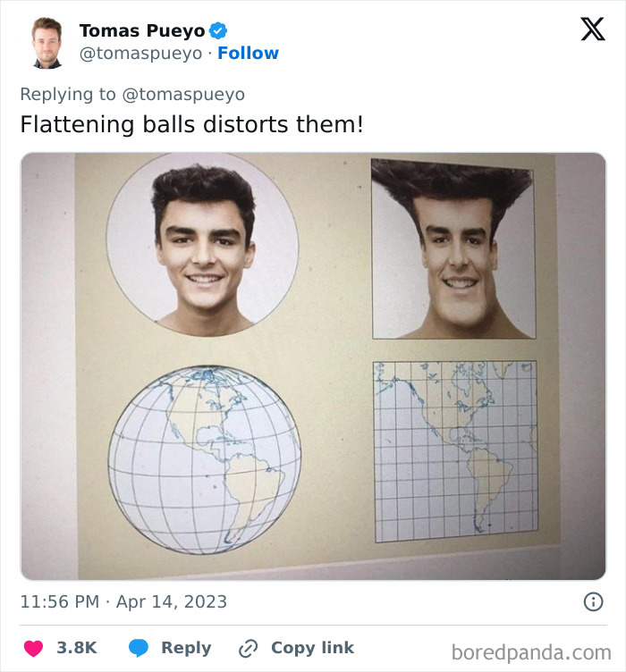Click the stretched square face photo
This screenshot has height=672, width=626.
pos(453,250)
